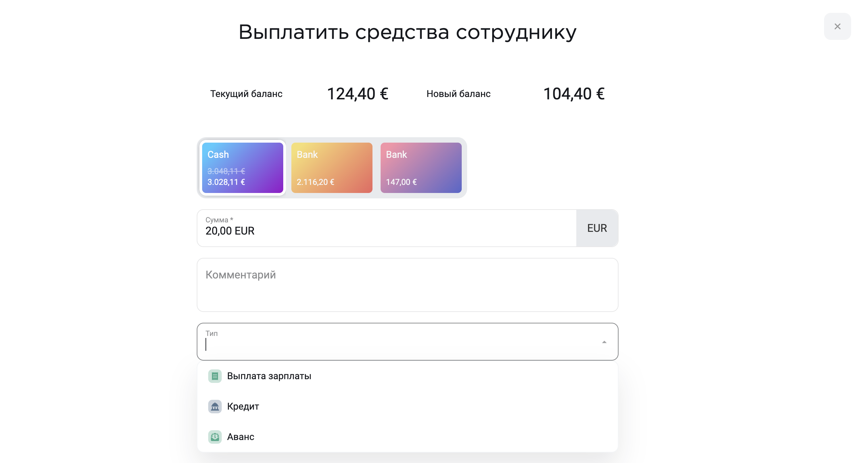This screenshot has width=868, height=463.
Task: Click the EUR currency box
Action: click(597, 228)
